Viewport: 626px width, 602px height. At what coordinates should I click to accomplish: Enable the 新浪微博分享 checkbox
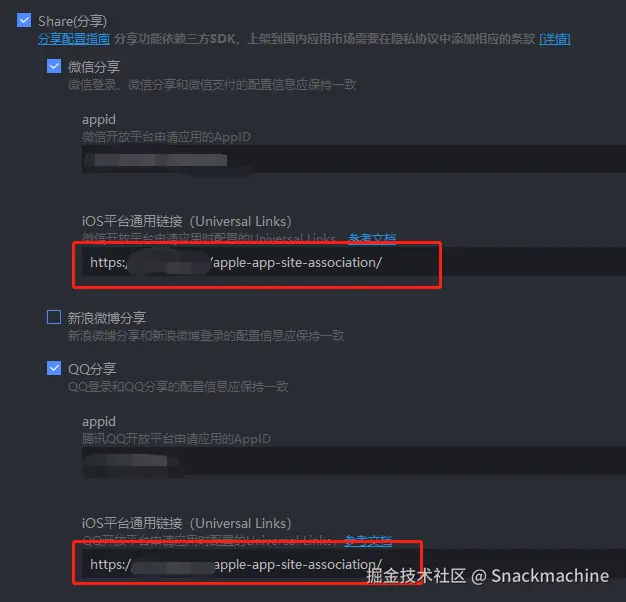(x=54, y=317)
